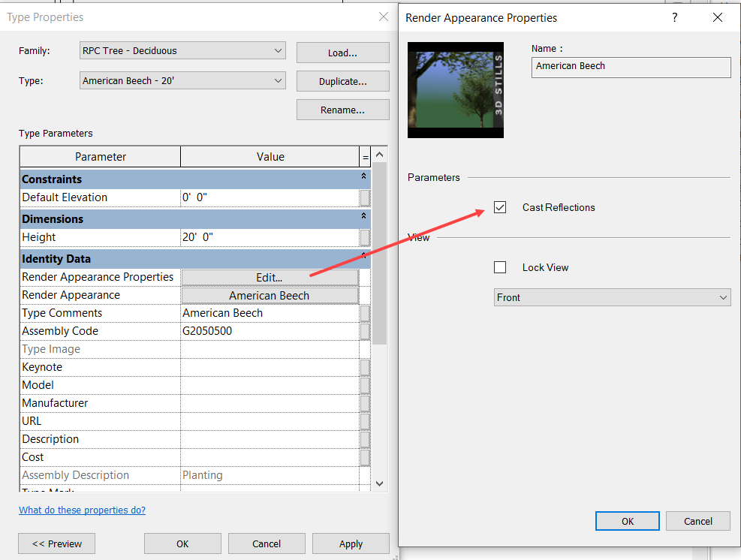
Task: Click the associate parameter button for Height
Action: pos(365,238)
